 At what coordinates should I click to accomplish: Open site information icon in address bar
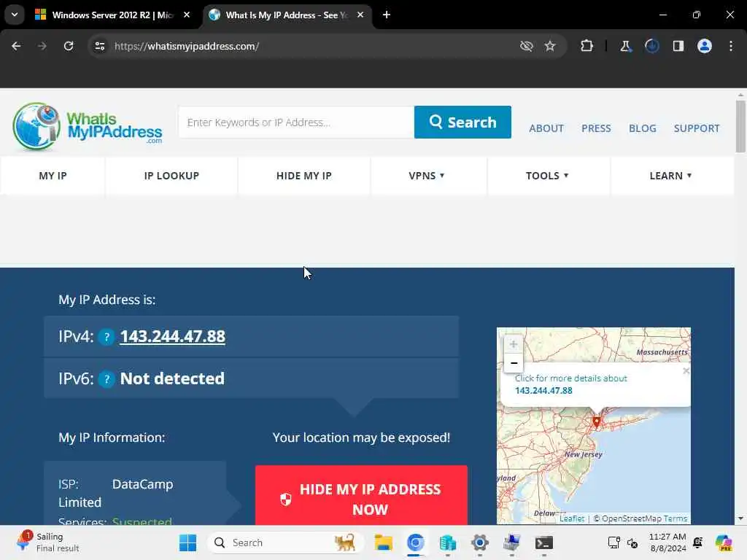[x=99, y=46]
